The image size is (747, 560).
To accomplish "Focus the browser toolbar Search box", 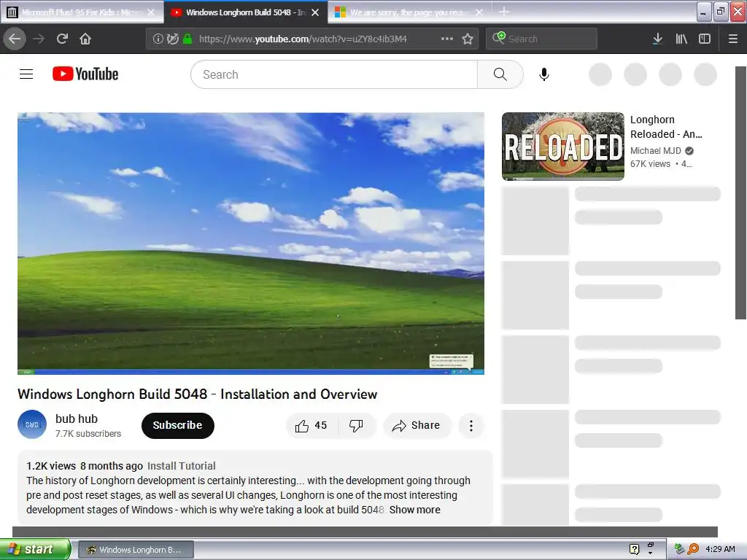I will (x=542, y=39).
